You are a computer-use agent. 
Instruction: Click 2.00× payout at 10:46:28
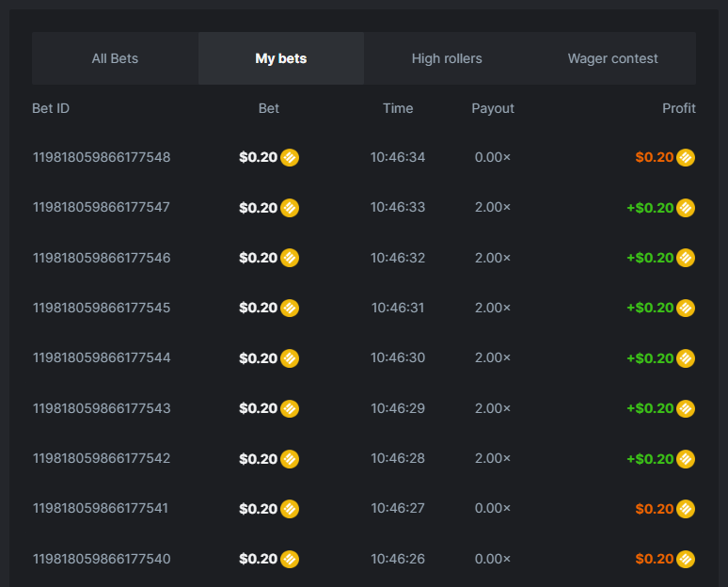click(x=493, y=458)
